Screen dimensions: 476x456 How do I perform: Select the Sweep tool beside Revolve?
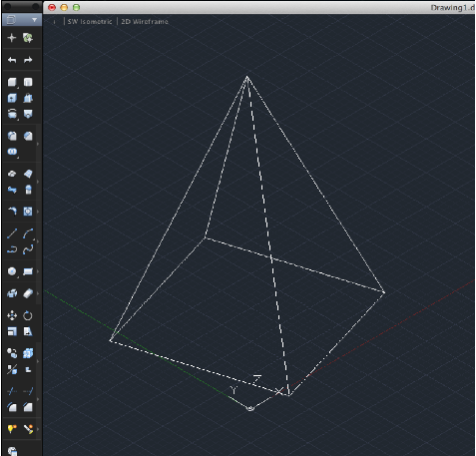[28, 114]
